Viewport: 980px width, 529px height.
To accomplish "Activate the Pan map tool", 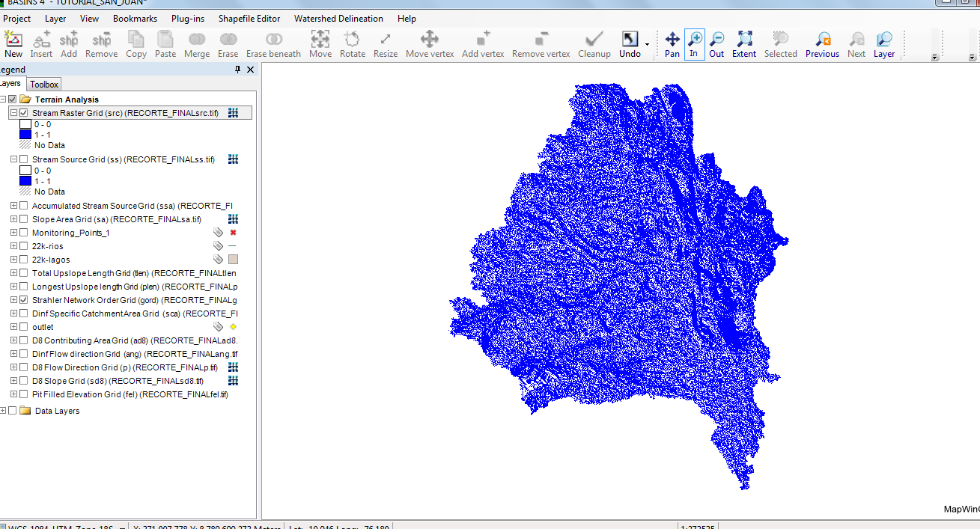I will [672, 44].
